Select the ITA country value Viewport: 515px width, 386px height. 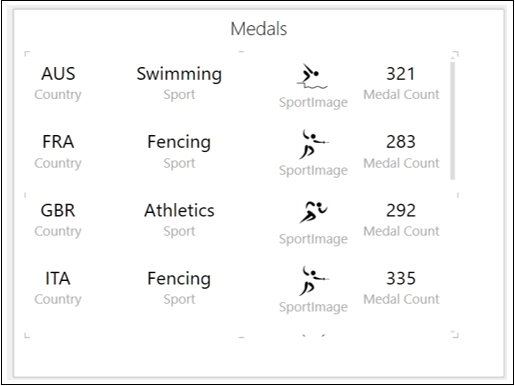tap(58, 278)
